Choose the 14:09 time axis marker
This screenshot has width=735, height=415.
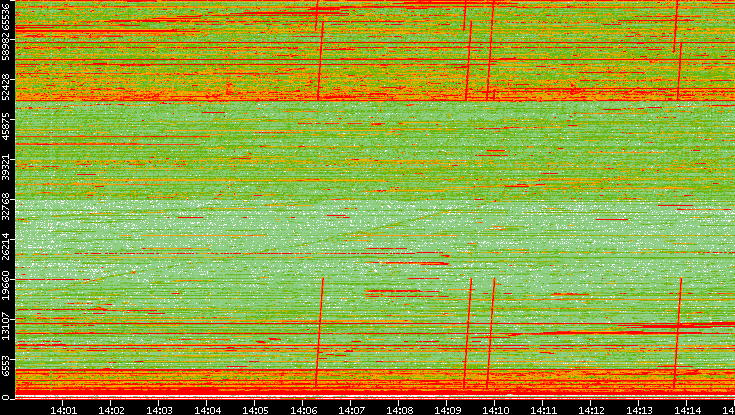(447, 408)
